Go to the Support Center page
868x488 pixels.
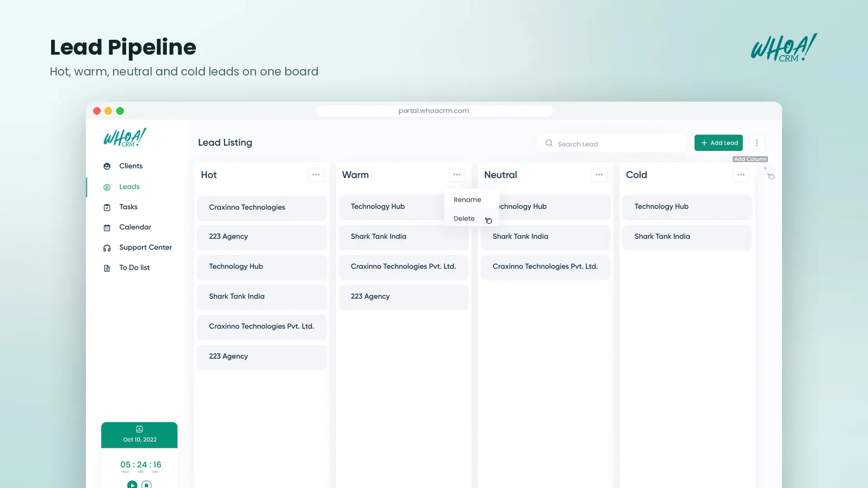click(146, 248)
